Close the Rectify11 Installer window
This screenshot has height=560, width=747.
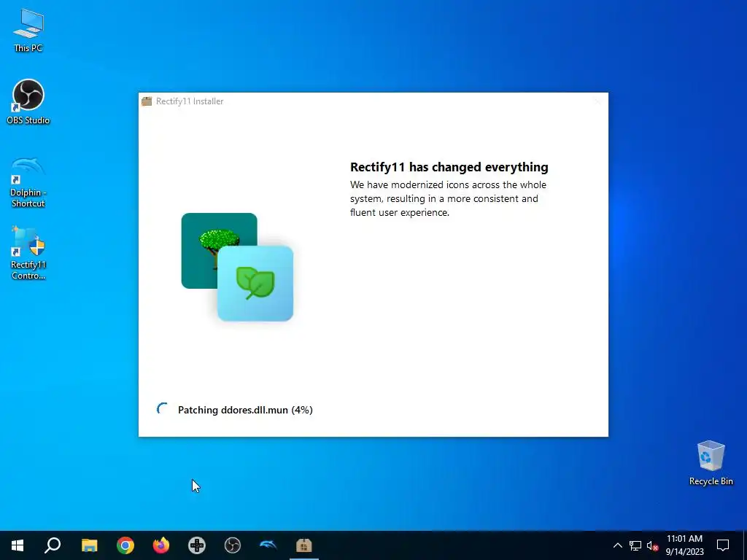(597, 101)
